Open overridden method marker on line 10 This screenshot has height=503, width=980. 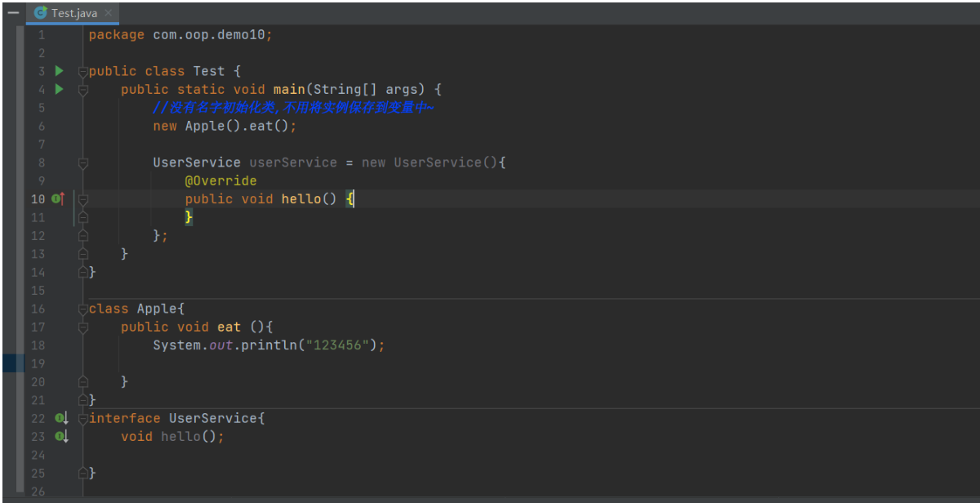59,198
